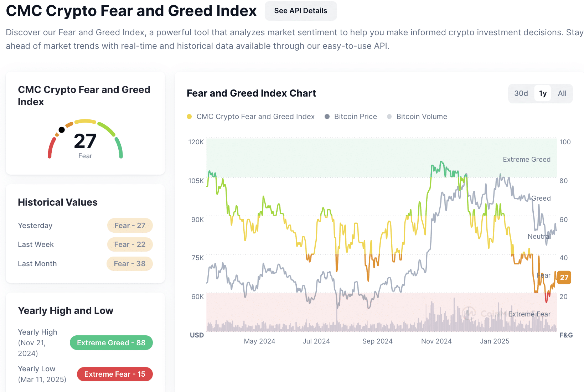Click the 80 index axis label
Viewport: 584px width, 392px height.
pos(563,181)
